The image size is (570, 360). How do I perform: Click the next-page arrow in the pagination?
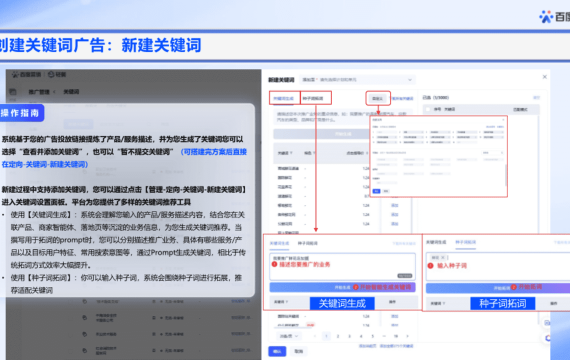click(407, 336)
